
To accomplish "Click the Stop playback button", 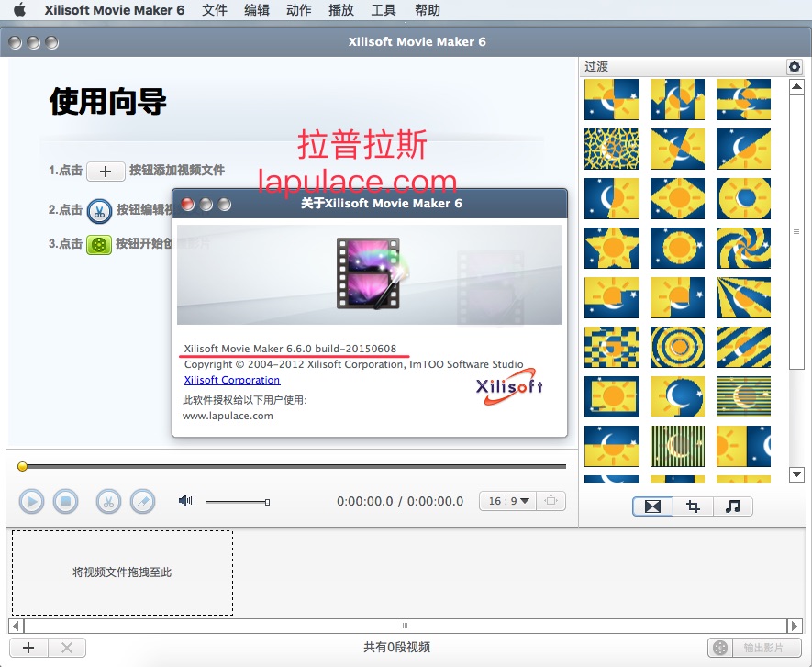I will pyautogui.click(x=65, y=501).
